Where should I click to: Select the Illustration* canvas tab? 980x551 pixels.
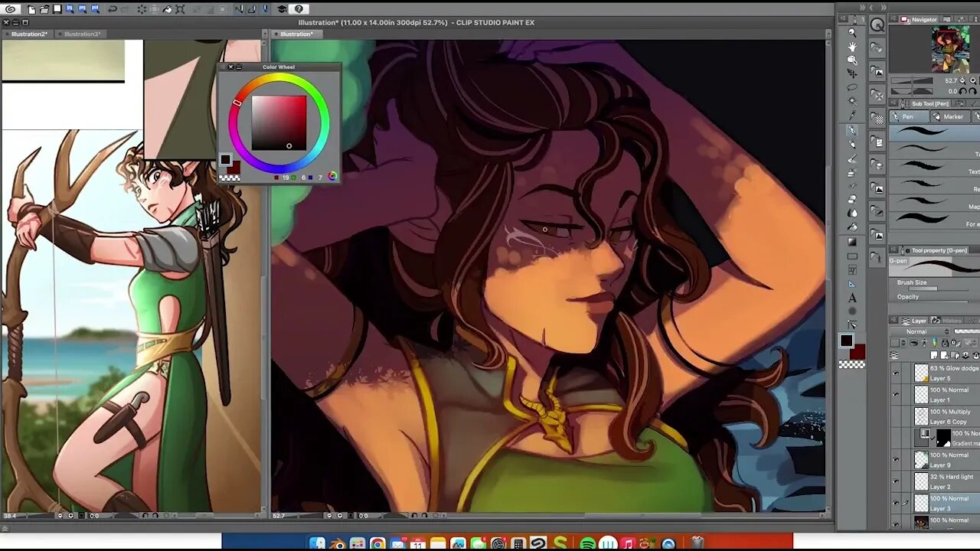click(x=296, y=34)
